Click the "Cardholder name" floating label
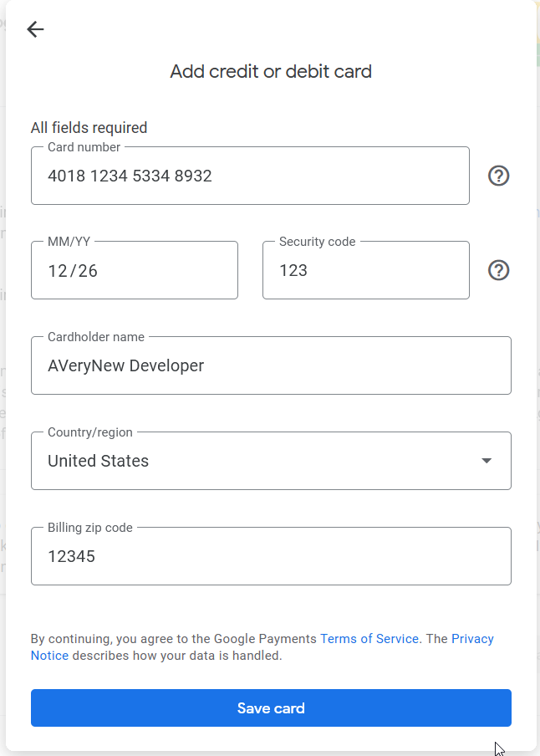This screenshot has height=756, width=540. 95,337
